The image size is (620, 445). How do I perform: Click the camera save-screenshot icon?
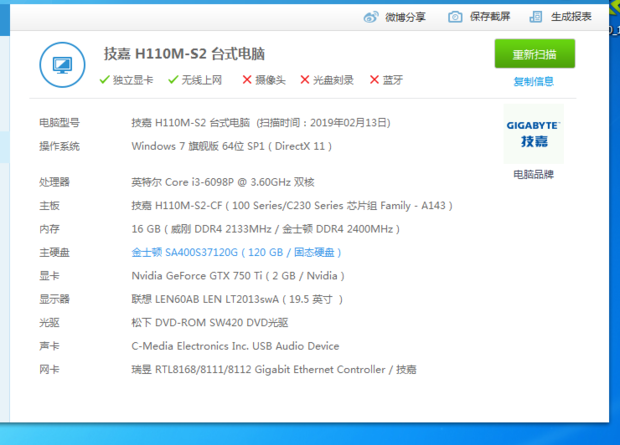pyautogui.click(x=455, y=17)
